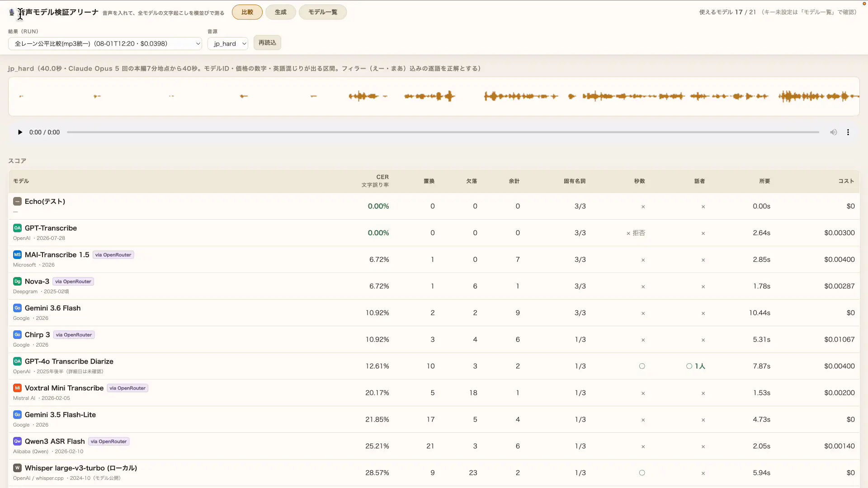This screenshot has width=868, height=488.
Task: Switch to the 生成 tab
Action: click(x=281, y=12)
